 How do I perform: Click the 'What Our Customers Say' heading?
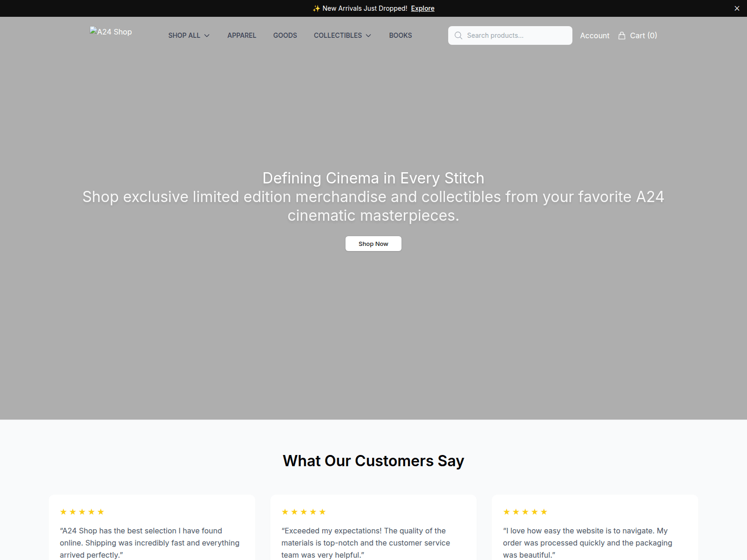(373, 461)
